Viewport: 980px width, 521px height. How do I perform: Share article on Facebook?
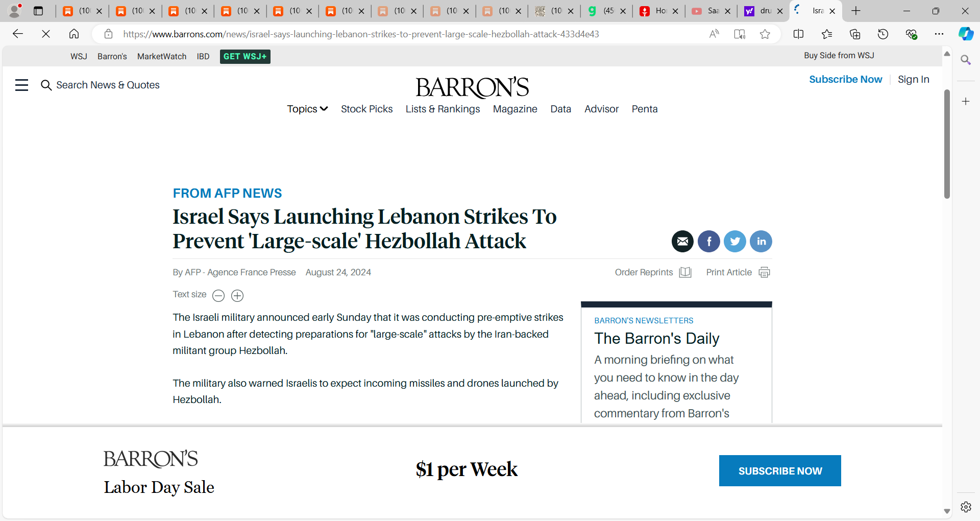click(709, 242)
